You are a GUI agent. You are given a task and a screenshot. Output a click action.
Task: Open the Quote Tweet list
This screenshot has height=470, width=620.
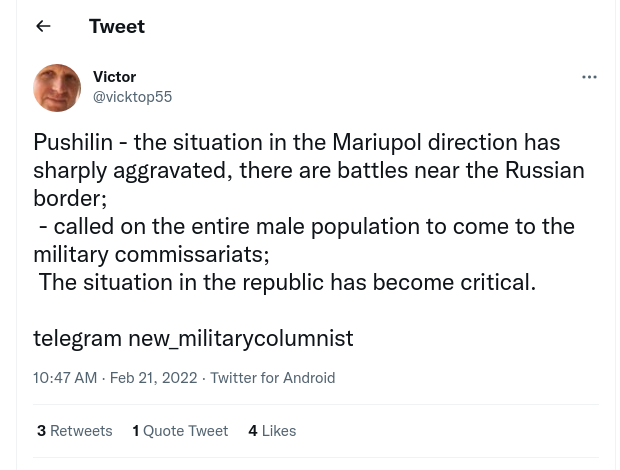coord(185,431)
